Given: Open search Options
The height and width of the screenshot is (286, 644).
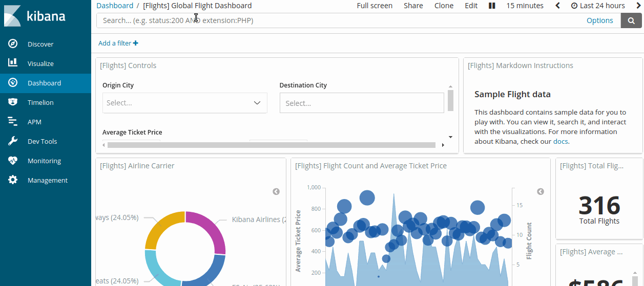Looking at the screenshot, I should pyautogui.click(x=600, y=20).
